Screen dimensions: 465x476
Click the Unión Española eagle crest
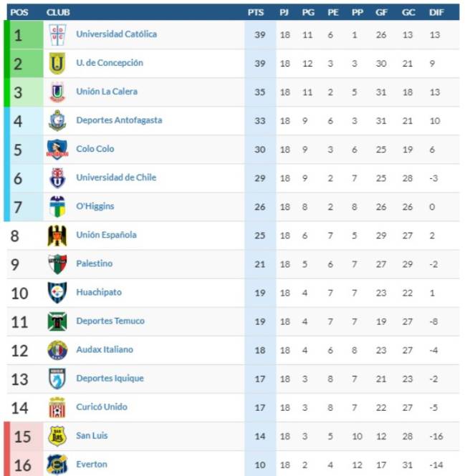point(57,235)
